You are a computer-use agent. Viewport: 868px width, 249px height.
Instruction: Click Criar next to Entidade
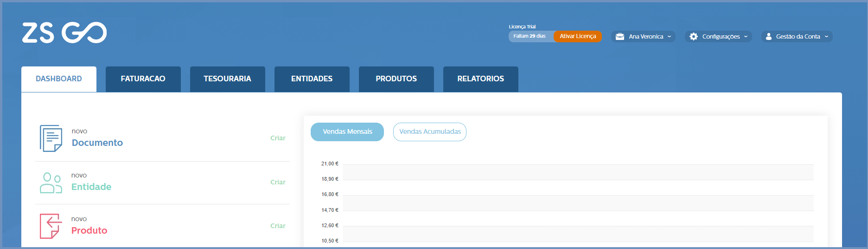point(278,182)
